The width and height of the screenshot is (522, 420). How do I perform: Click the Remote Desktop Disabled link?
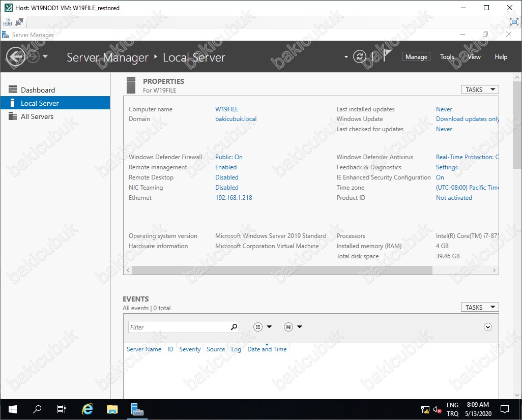point(227,177)
